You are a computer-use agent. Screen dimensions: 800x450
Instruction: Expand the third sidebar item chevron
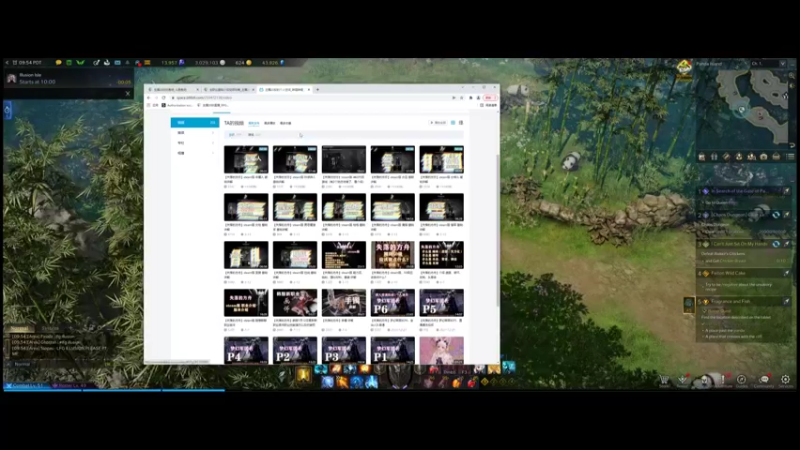pyautogui.click(x=213, y=143)
